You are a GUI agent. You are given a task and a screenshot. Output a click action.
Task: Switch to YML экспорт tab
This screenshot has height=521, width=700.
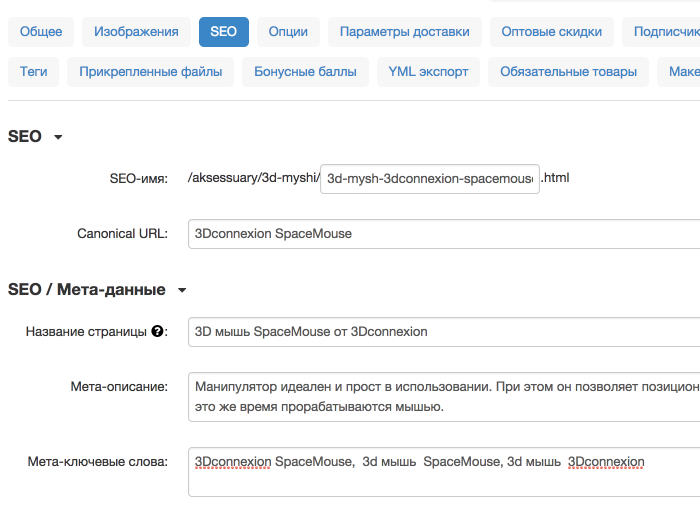pyautogui.click(x=428, y=72)
